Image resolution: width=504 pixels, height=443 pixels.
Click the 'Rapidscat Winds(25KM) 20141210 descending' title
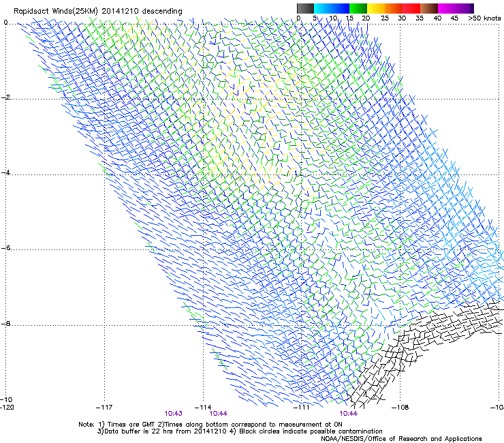click(97, 12)
